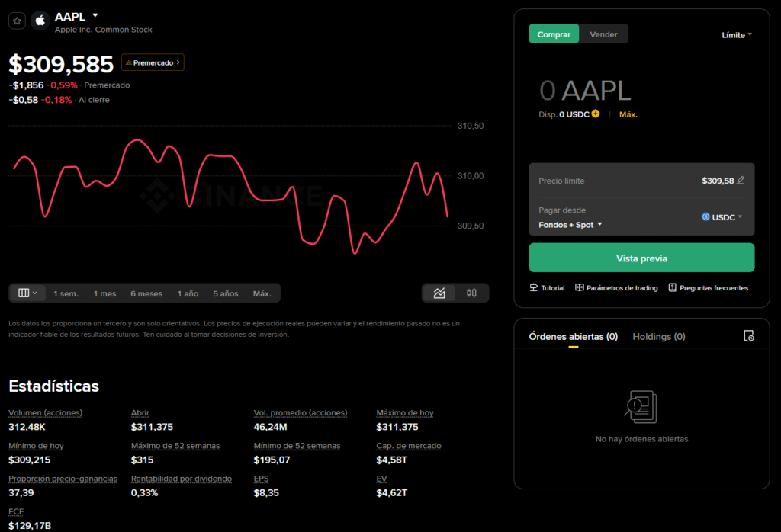The image size is (781, 532).
Task: Click the Parámetros de trading book icon
Action: 580,287
